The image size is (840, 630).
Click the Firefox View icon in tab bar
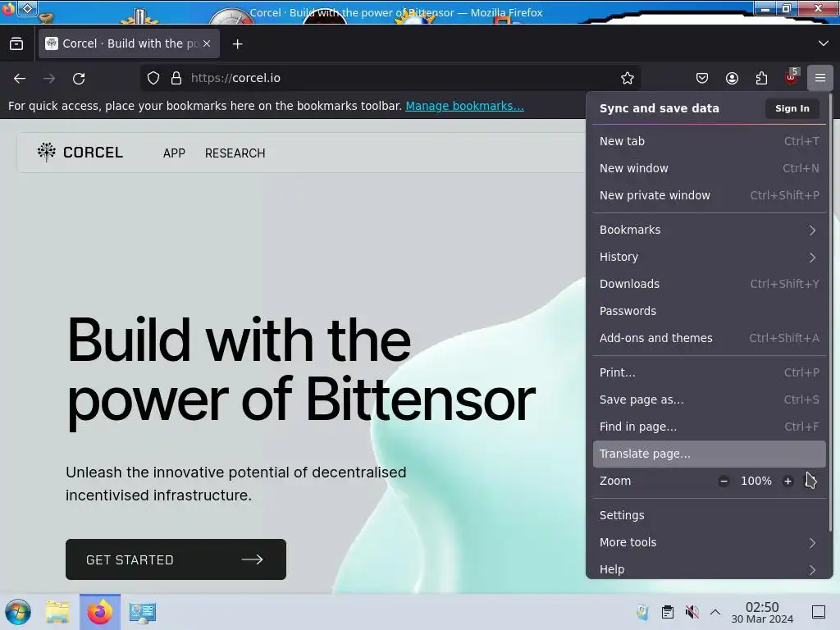pos(16,44)
